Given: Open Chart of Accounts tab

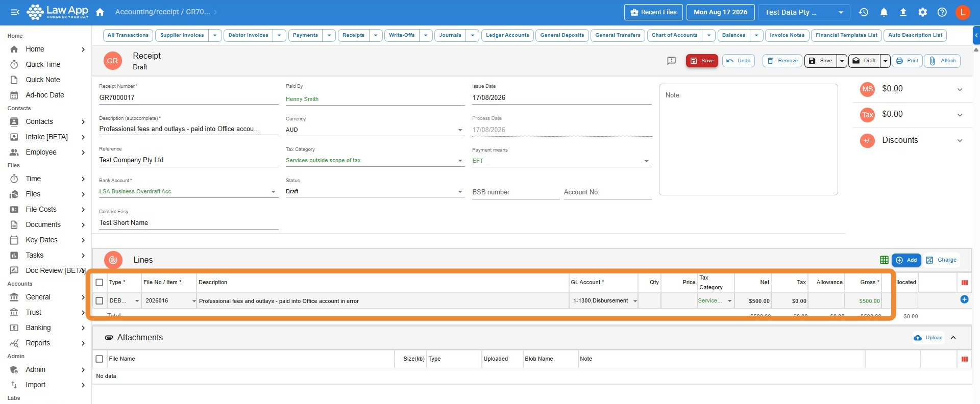Looking at the screenshot, I should point(674,35).
